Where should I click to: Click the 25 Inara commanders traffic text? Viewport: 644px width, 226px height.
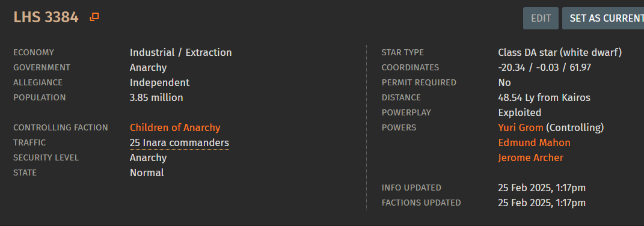pos(179,143)
